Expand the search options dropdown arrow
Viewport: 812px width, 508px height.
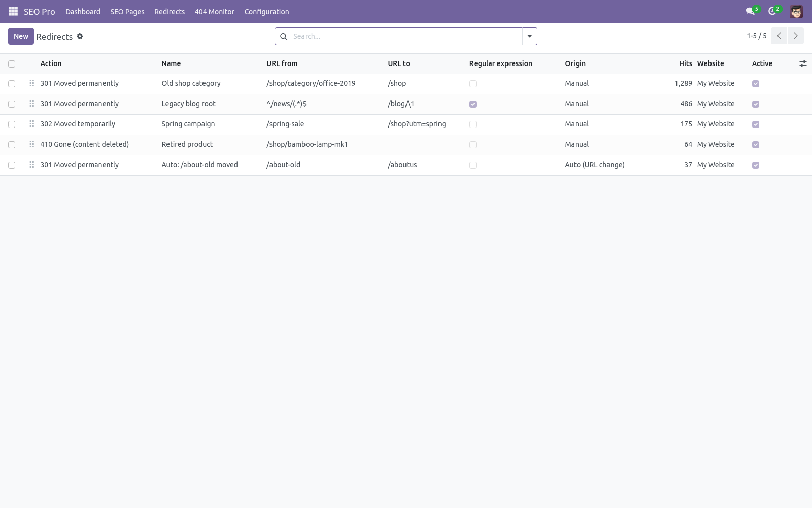(x=529, y=36)
